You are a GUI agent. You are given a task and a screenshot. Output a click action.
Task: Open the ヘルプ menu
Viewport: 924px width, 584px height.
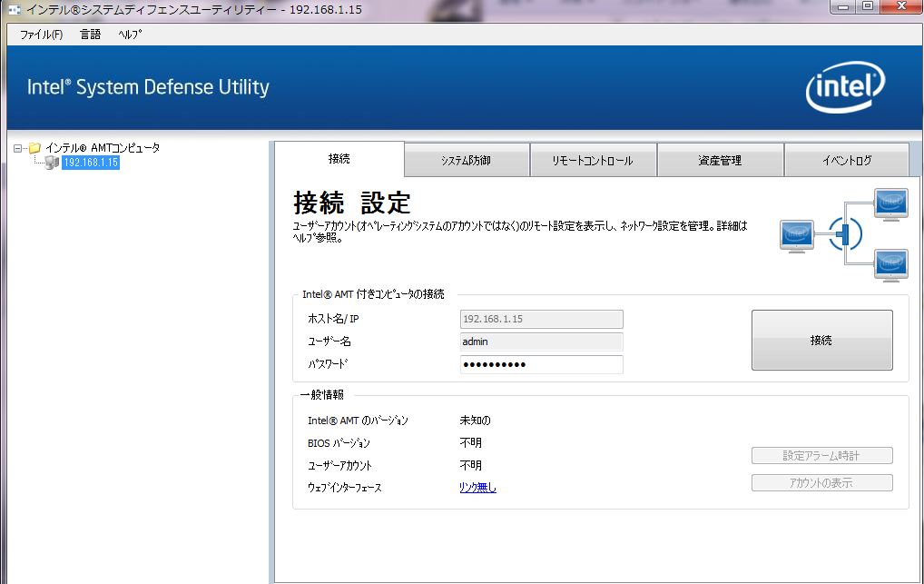(x=130, y=35)
